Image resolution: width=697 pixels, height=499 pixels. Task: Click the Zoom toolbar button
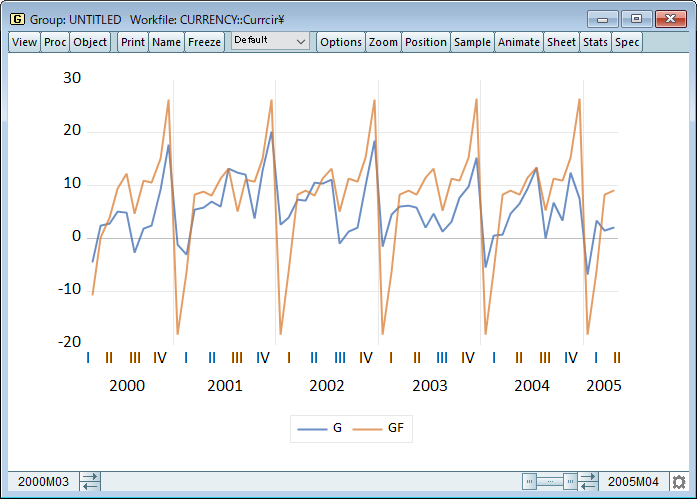coord(383,42)
